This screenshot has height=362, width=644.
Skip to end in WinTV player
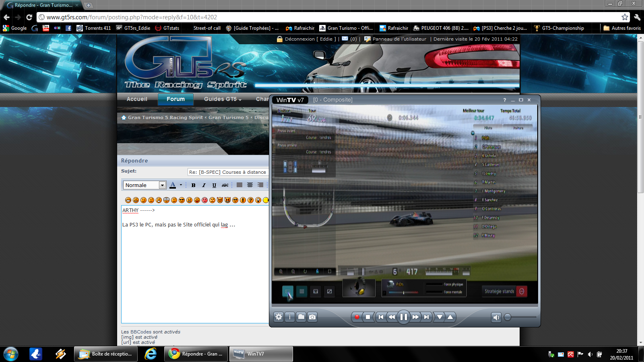426,317
